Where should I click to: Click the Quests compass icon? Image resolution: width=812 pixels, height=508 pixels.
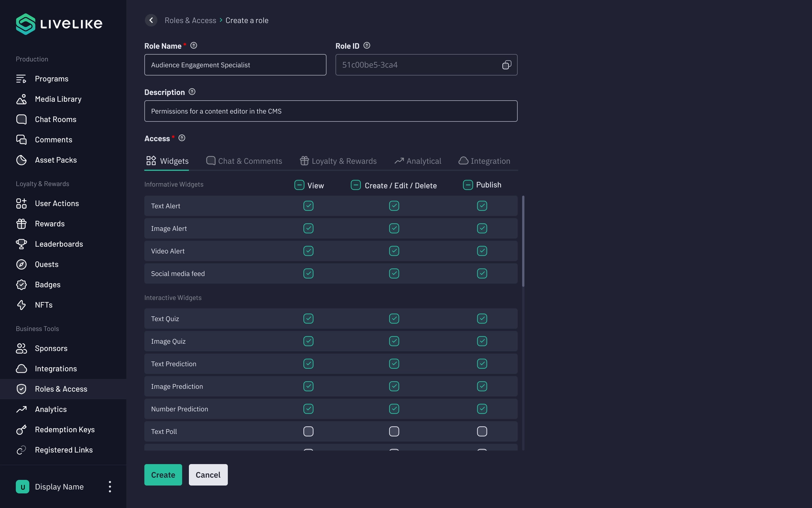tap(21, 265)
